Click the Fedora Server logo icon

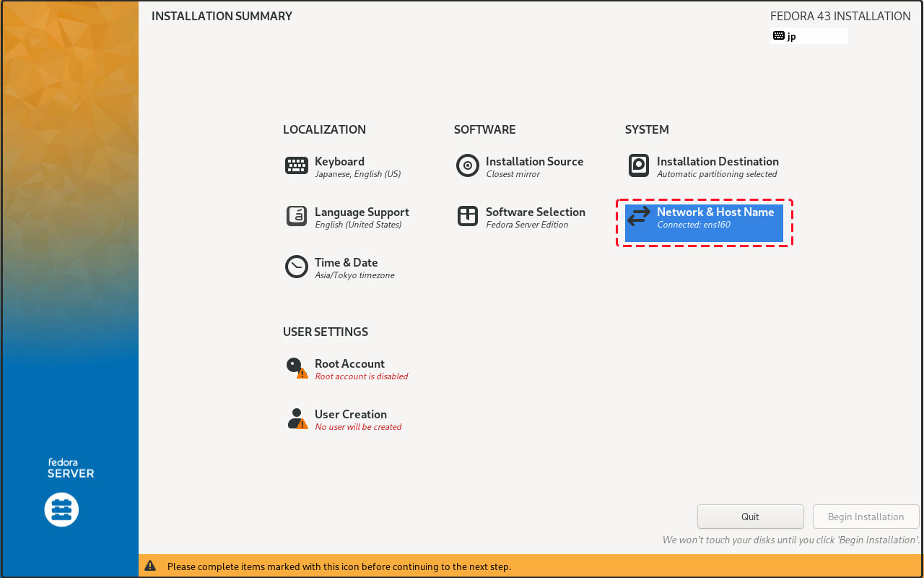[61, 510]
